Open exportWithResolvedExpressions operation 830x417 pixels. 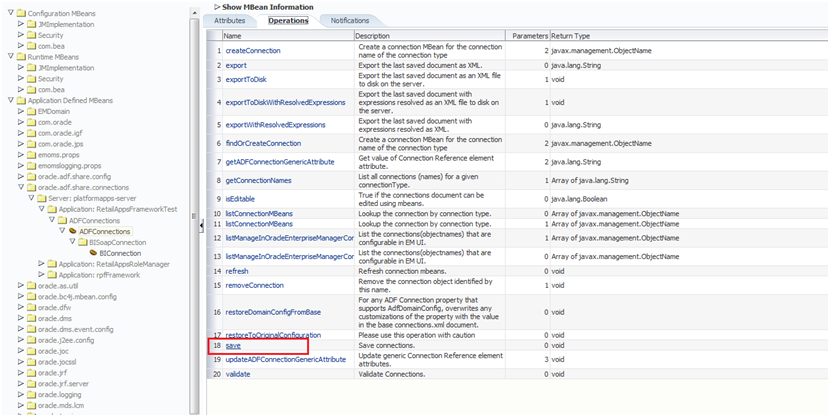coord(275,125)
